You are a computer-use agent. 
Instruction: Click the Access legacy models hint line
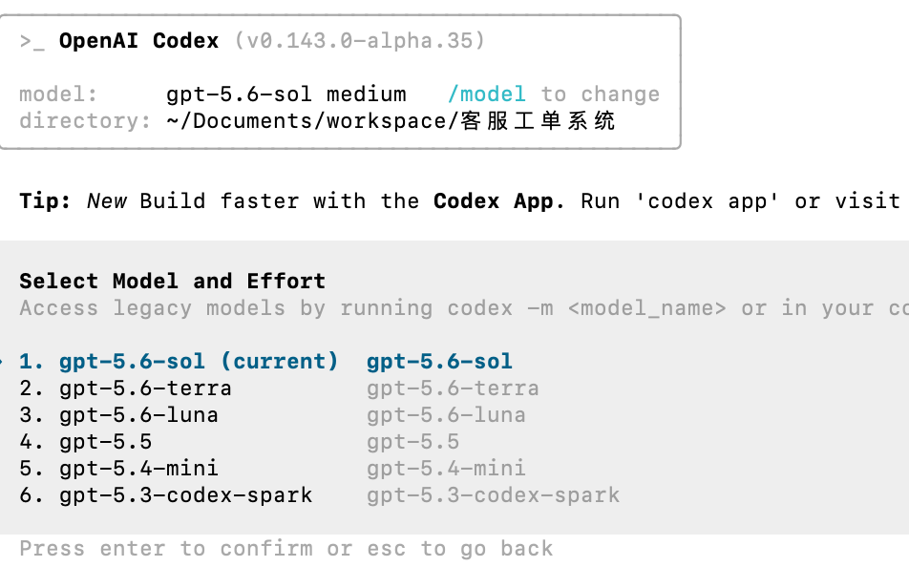464,308
